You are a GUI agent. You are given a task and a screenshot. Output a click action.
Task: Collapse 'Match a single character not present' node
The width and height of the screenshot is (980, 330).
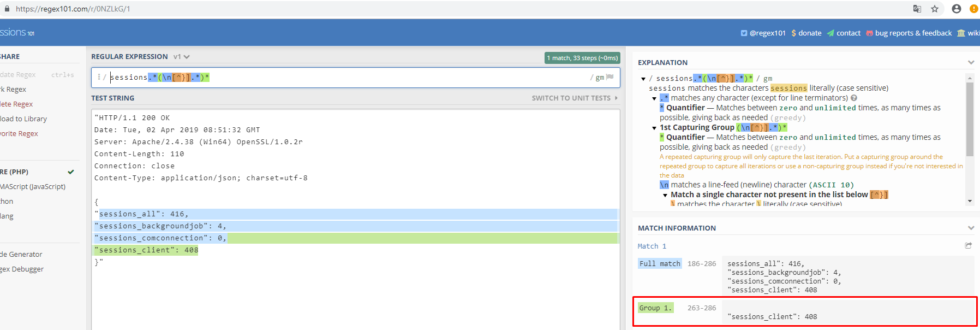point(665,195)
